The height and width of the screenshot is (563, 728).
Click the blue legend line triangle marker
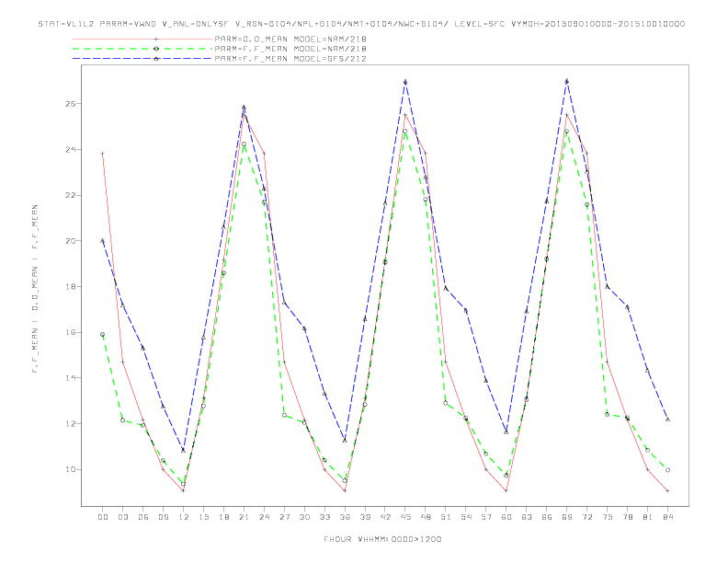156,59
